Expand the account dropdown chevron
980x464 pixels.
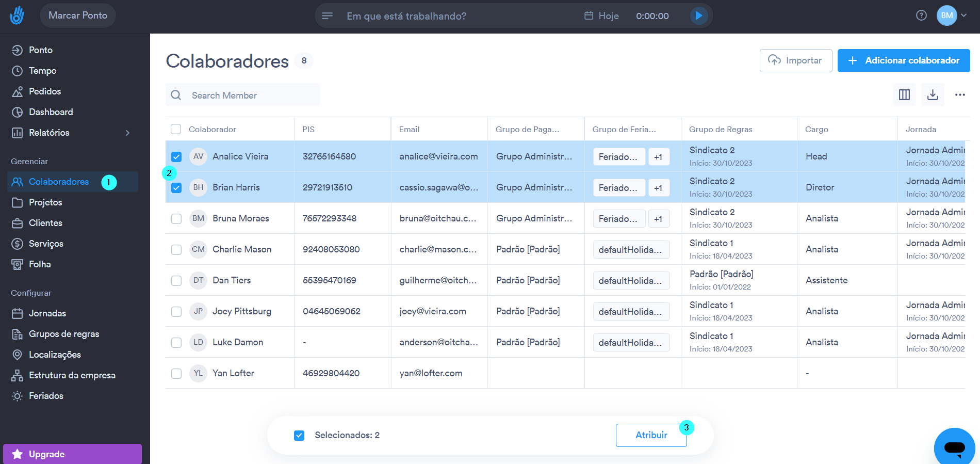[963, 15]
